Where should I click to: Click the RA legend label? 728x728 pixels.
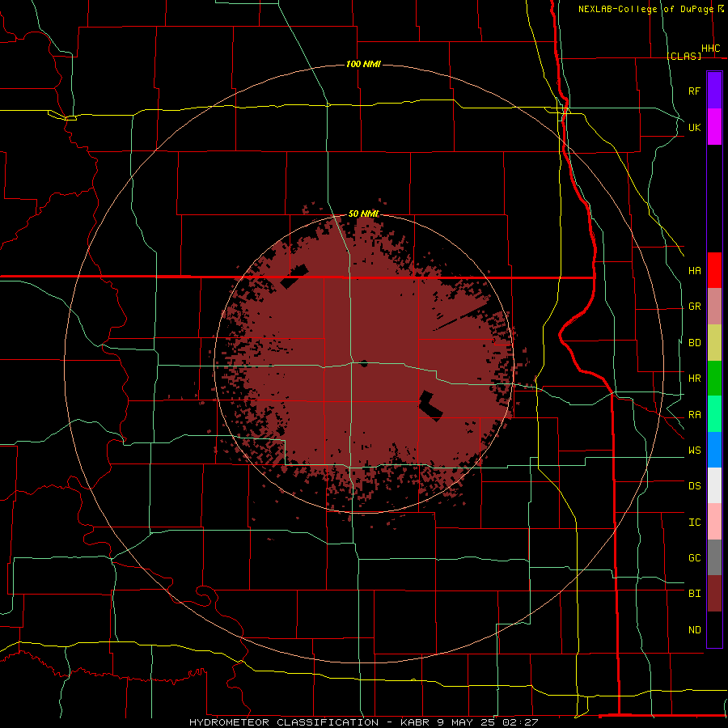(694, 415)
